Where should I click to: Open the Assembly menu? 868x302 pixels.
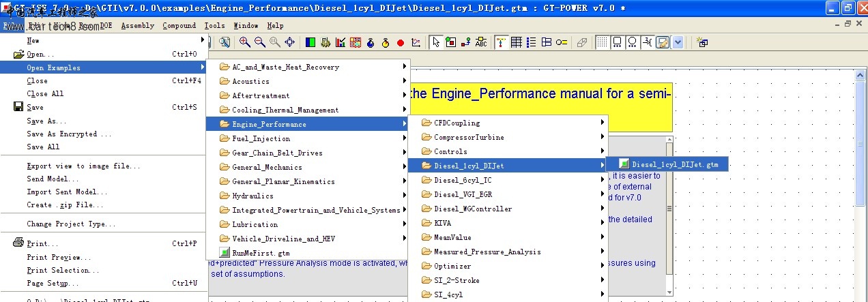tap(137, 26)
